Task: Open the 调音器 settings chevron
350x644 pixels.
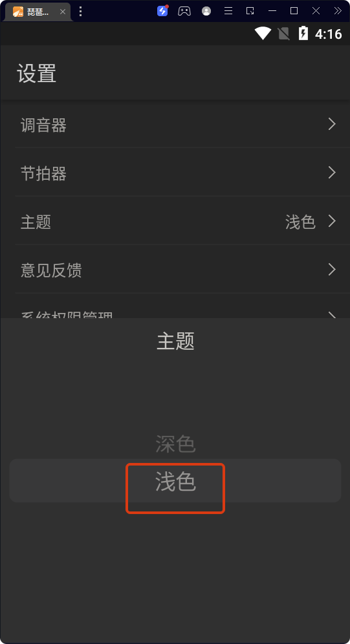Action: click(x=332, y=123)
